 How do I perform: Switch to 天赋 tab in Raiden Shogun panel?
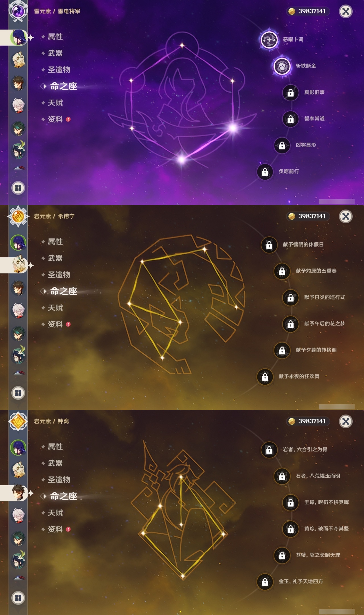pos(55,103)
